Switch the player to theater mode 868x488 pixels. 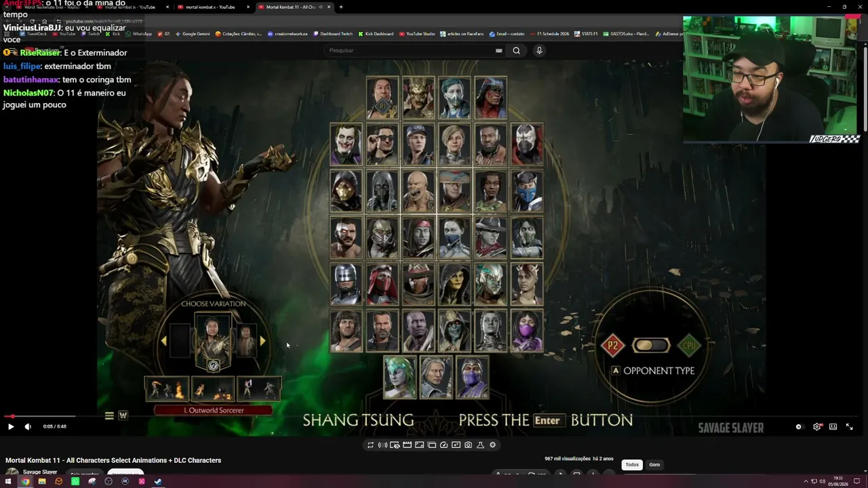pos(833,427)
